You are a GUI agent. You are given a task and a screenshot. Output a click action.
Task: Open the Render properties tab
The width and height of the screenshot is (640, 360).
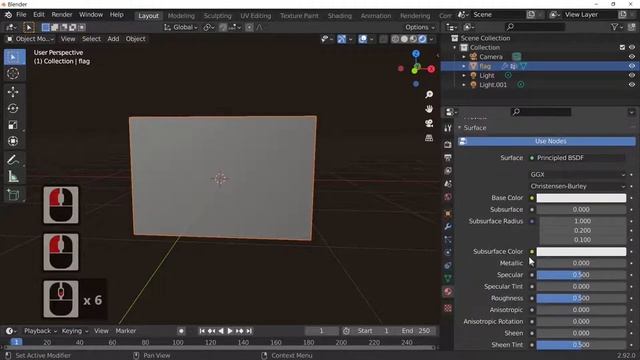tap(448, 144)
